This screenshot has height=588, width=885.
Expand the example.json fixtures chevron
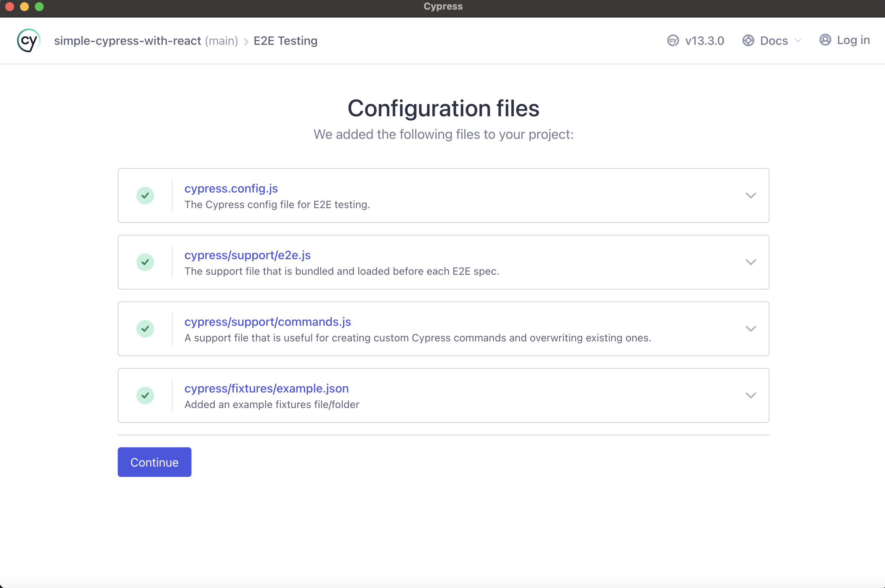(750, 395)
